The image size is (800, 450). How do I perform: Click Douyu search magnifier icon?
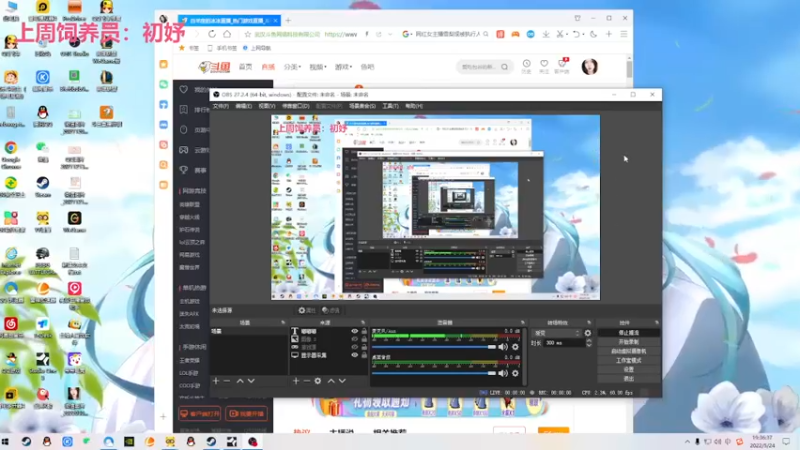pyautogui.click(x=505, y=67)
